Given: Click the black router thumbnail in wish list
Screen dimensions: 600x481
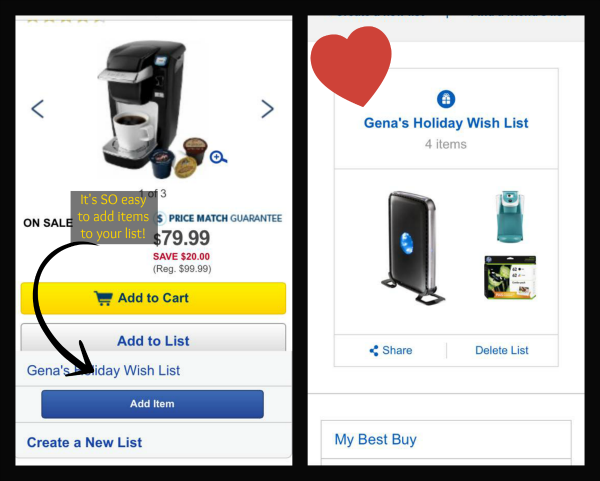Looking at the screenshot, I should 412,248.
